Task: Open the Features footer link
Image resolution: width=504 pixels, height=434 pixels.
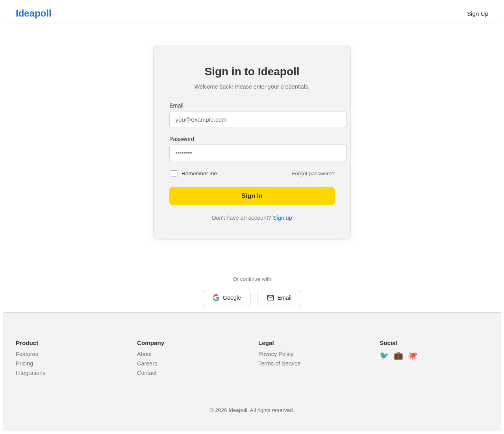Action: 27,354
